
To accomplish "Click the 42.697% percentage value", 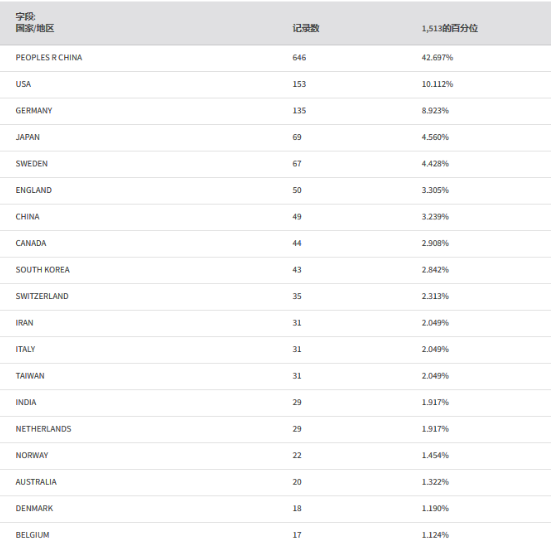I will coord(437,57).
